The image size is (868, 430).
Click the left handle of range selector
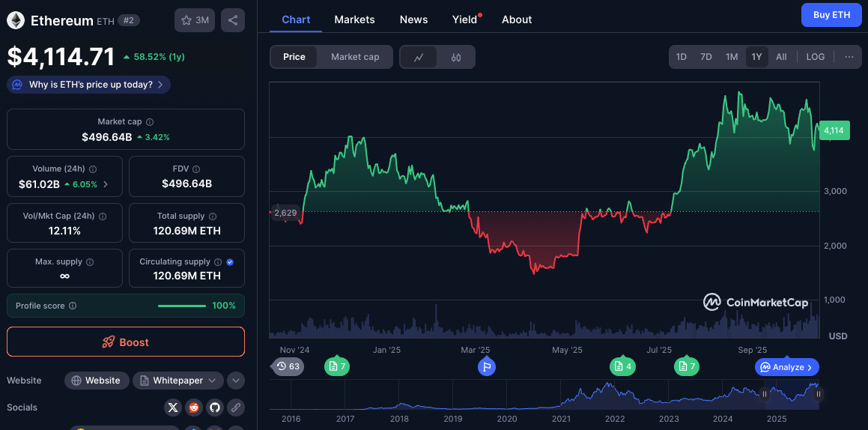click(x=765, y=394)
